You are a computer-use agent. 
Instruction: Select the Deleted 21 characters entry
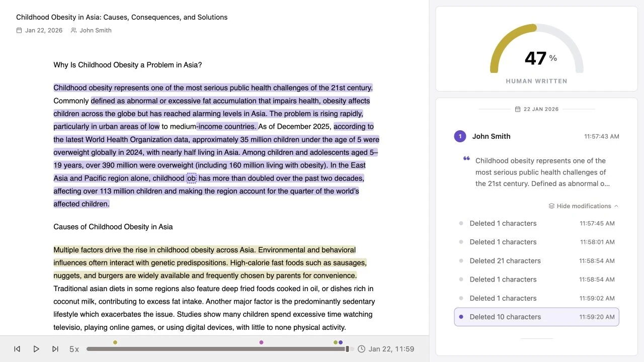point(536,261)
